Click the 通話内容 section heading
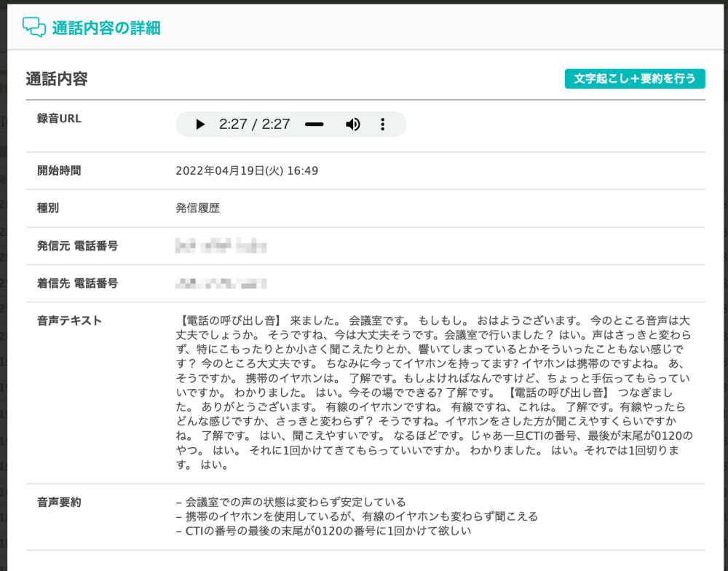Screen dimensions: 728x571 click(x=57, y=79)
